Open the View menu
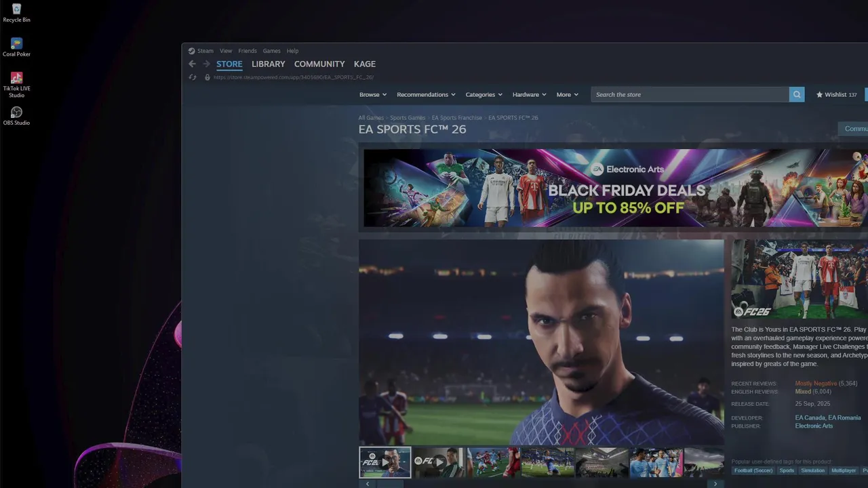The width and height of the screenshot is (868, 488). click(226, 51)
